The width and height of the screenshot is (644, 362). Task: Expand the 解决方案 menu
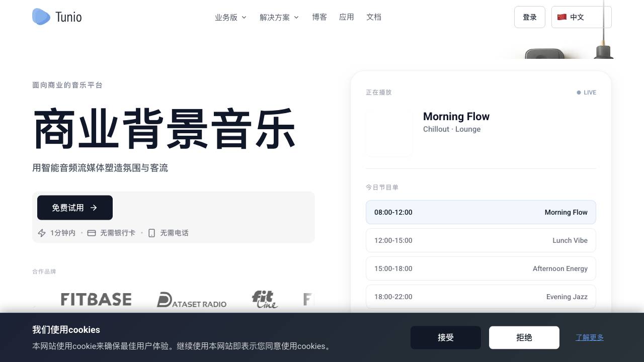[279, 17]
